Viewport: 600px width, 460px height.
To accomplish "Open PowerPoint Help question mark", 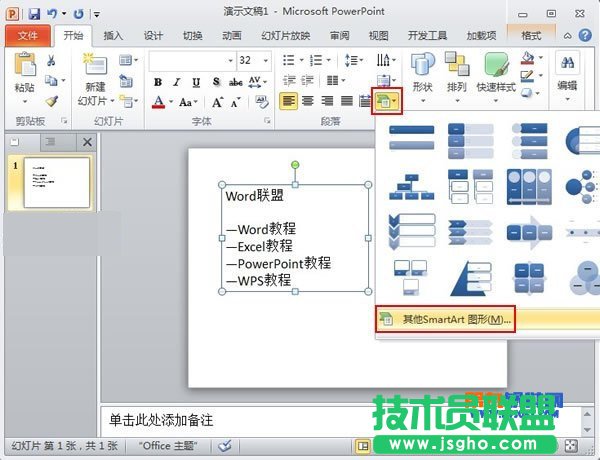I will [585, 36].
